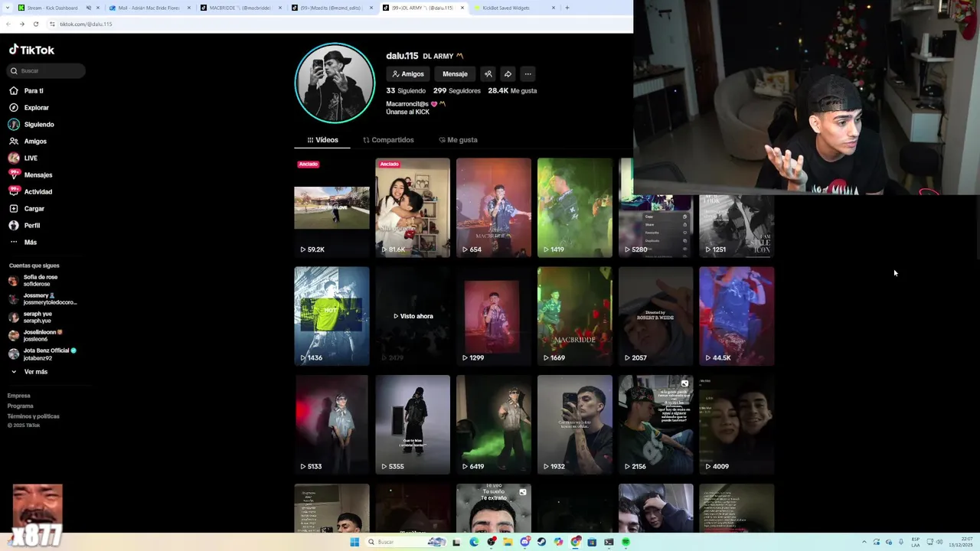Open Joselinleonn account

click(x=42, y=335)
